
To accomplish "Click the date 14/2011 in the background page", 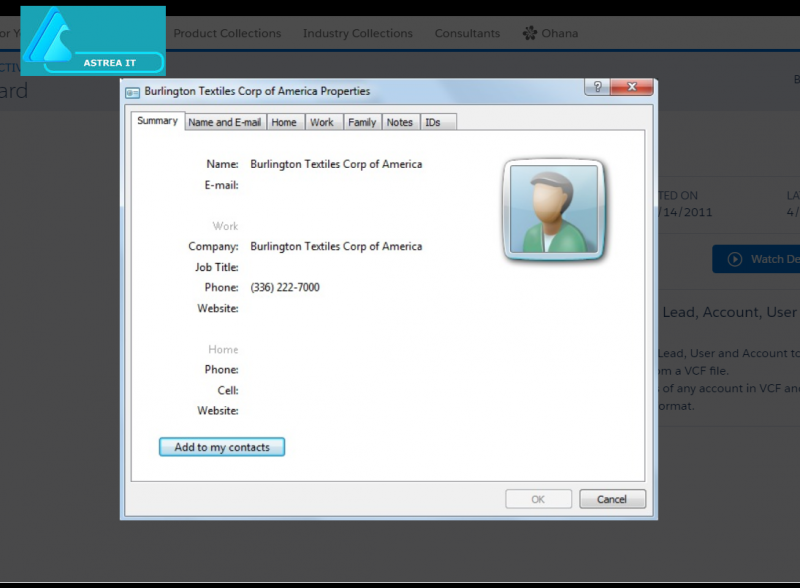I will 685,212.
